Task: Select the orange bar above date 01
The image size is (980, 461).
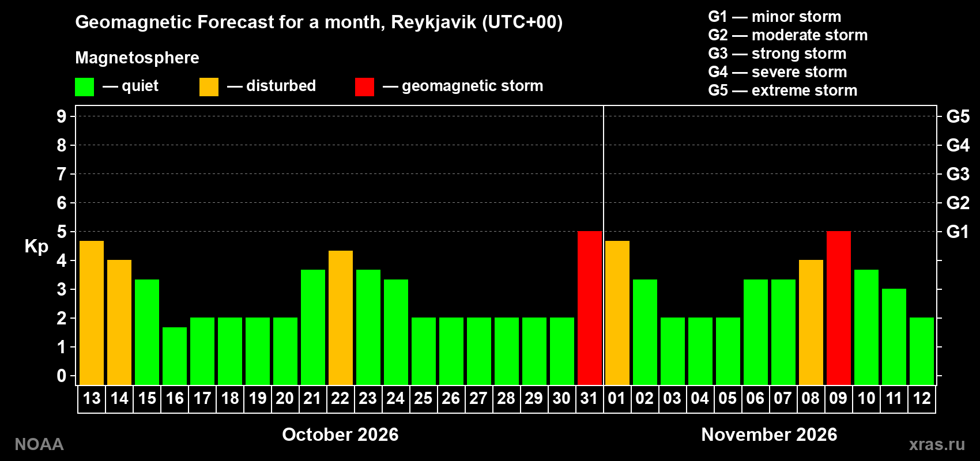Action: (x=617, y=313)
